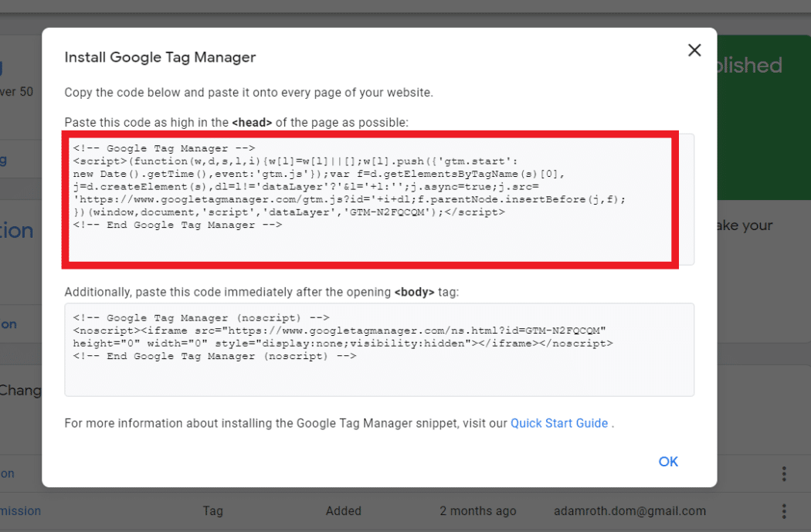Select the adamroth.dom@gmail.com user cell
The height and width of the screenshot is (532, 811).
pos(629,511)
